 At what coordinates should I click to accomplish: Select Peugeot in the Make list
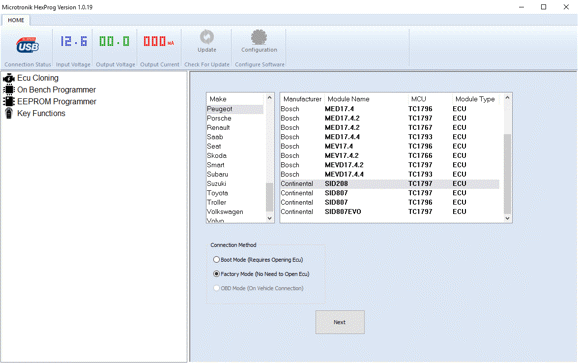(235, 109)
